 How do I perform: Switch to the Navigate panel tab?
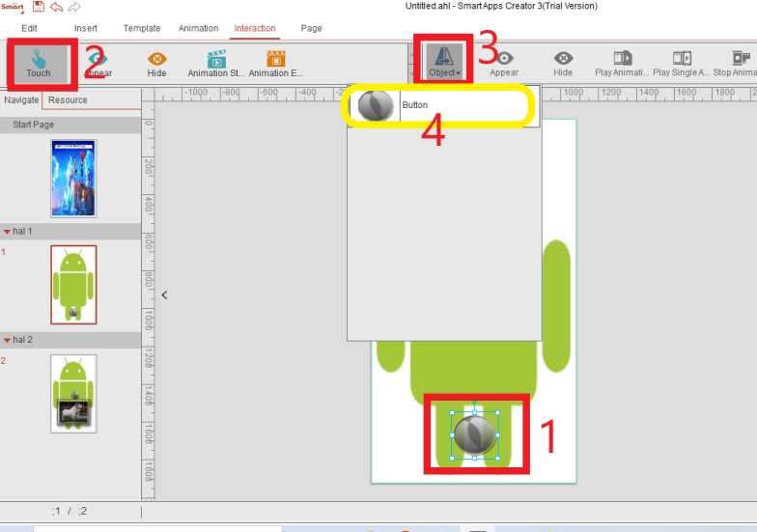(21, 100)
